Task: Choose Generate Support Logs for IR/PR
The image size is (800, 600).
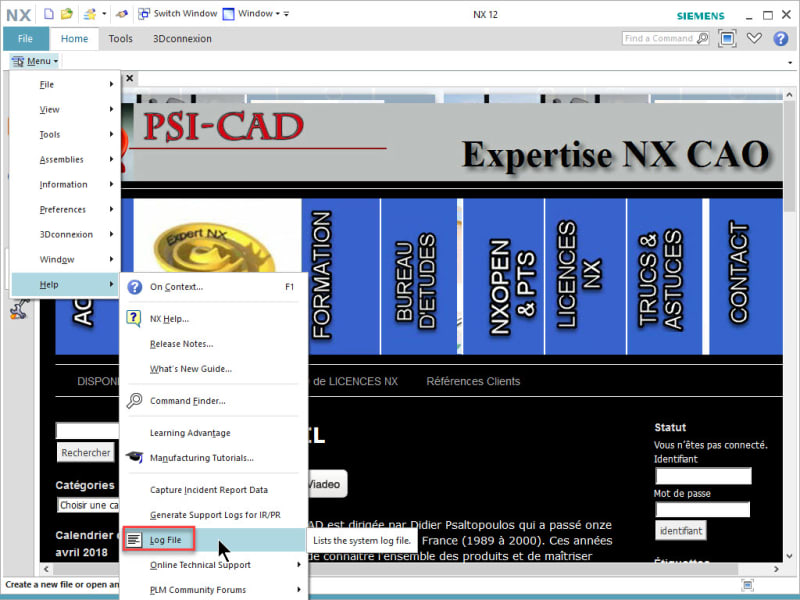Action: tap(213, 515)
